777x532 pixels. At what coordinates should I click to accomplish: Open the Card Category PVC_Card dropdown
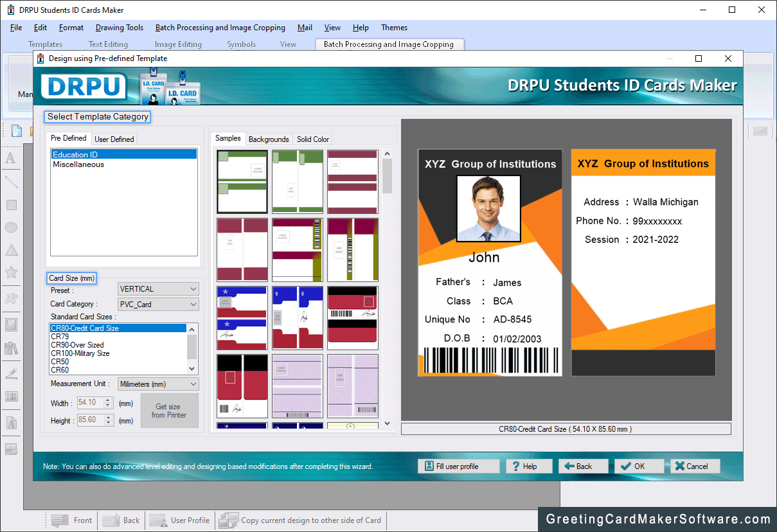159,304
